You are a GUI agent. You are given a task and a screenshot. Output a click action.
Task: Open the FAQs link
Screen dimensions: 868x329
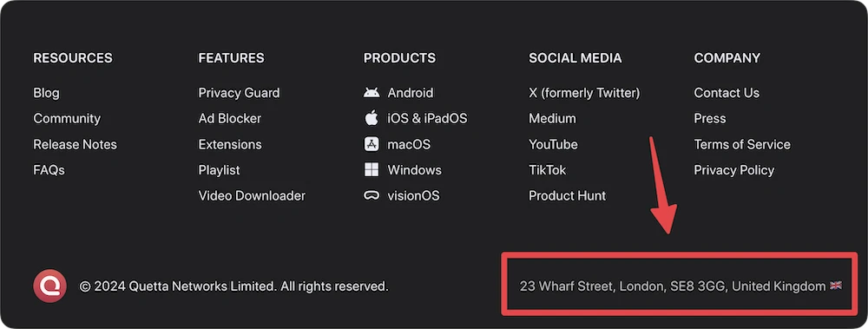[x=49, y=170]
